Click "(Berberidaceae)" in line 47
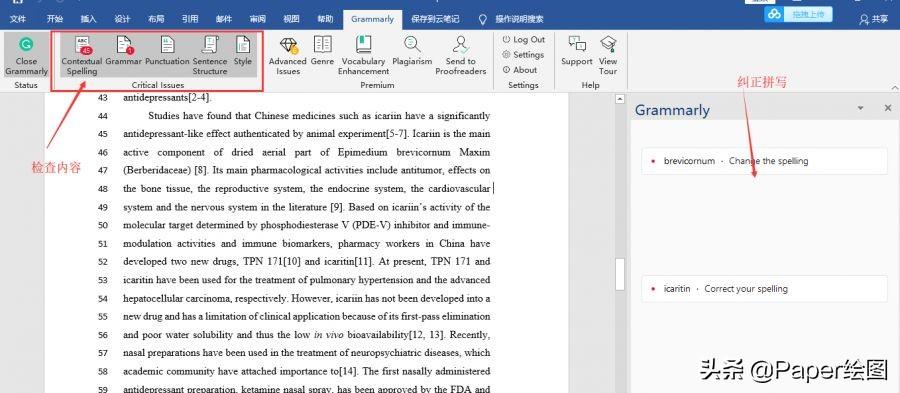 click(157, 170)
